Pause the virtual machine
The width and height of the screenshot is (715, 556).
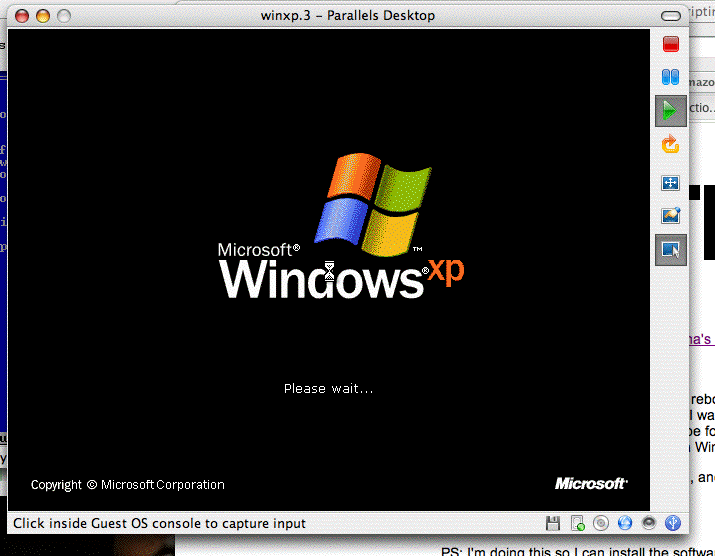(671, 76)
